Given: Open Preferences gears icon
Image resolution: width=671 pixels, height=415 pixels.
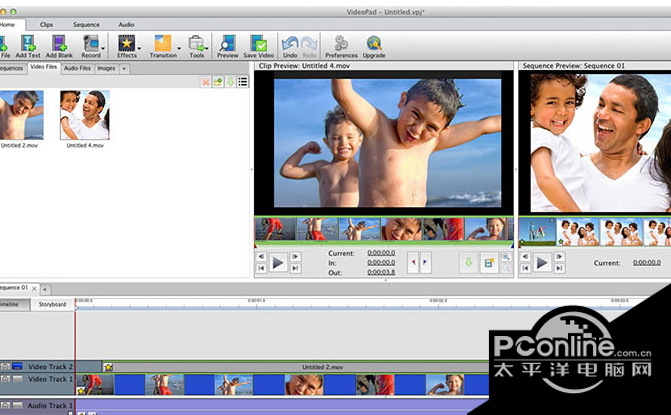Looking at the screenshot, I should [341, 43].
